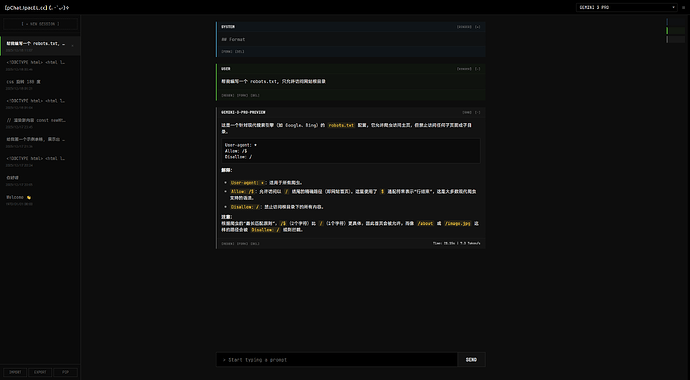Collapse the GEMINI-3-PRO-PREVIEW response with [-]
This screenshot has width=690, height=380.
[x=477, y=112]
